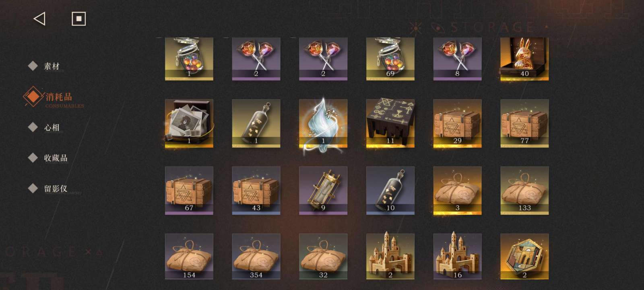Viewport: 644px width, 290px height.
Task: Choose the glowing white spiral item
Action: (323, 123)
